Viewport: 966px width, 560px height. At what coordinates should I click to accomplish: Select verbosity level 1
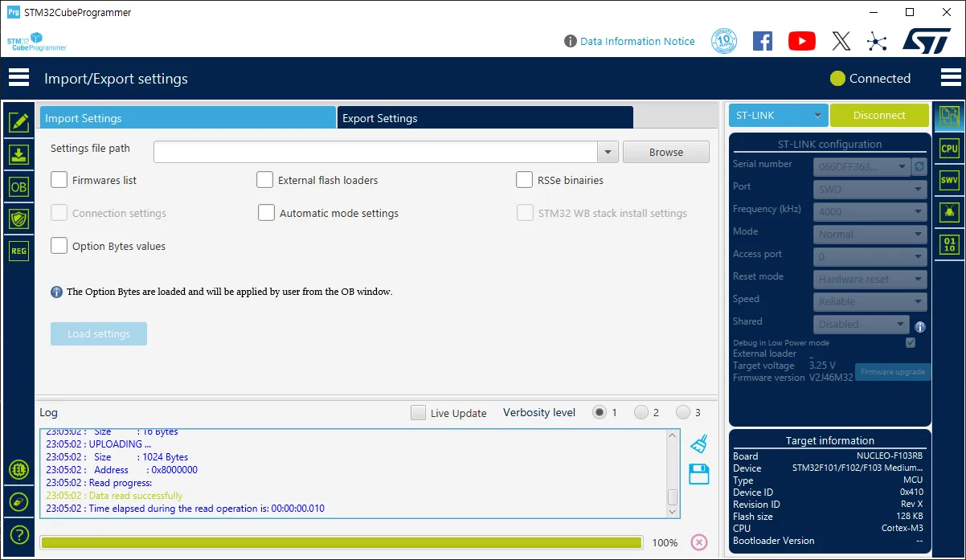600,412
